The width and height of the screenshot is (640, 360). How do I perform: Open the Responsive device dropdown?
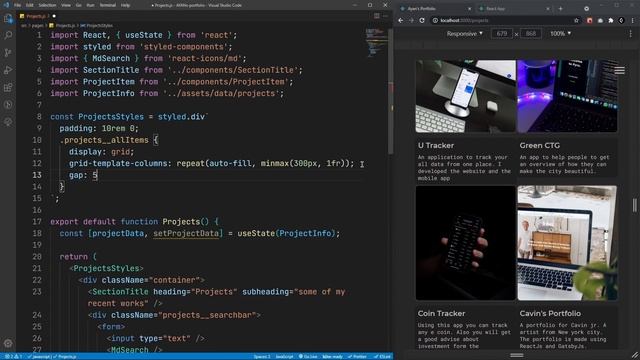[x=464, y=34]
